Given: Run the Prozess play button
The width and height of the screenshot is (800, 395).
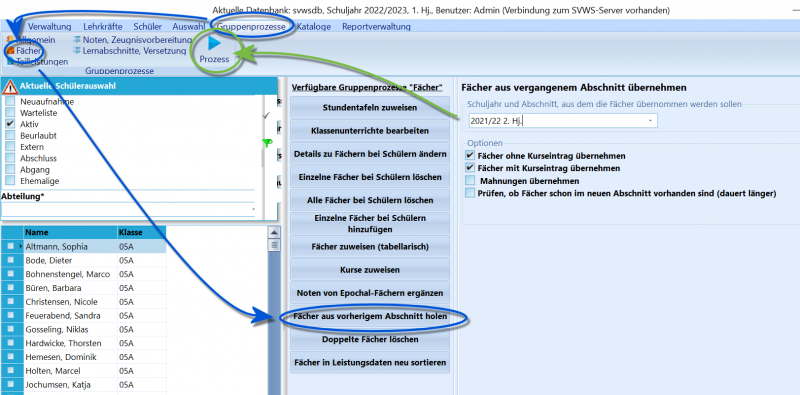Looking at the screenshot, I should 214,50.
